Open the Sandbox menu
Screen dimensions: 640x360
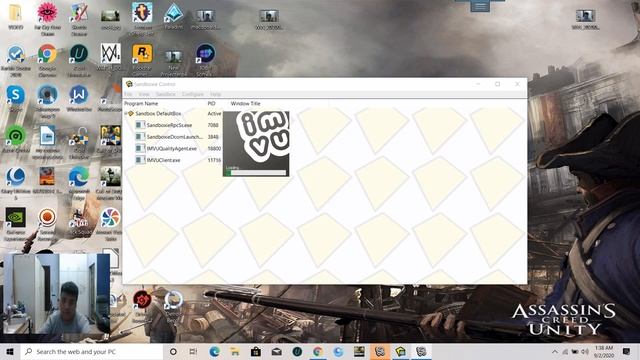pyautogui.click(x=165, y=94)
